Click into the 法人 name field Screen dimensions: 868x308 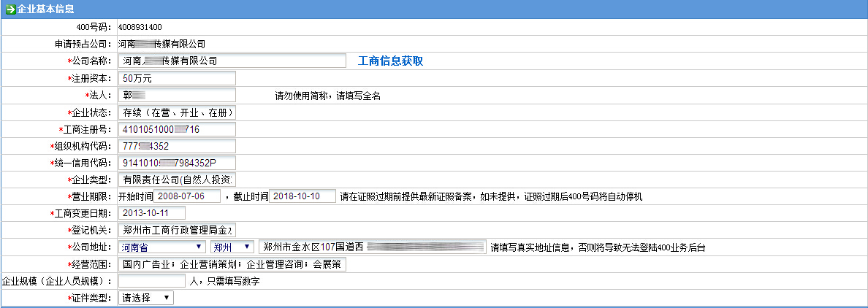177,95
